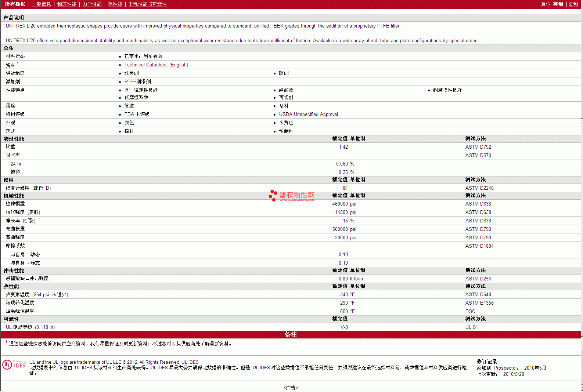
Task: Select flammability rating V-0
Action: pos(344,327)
